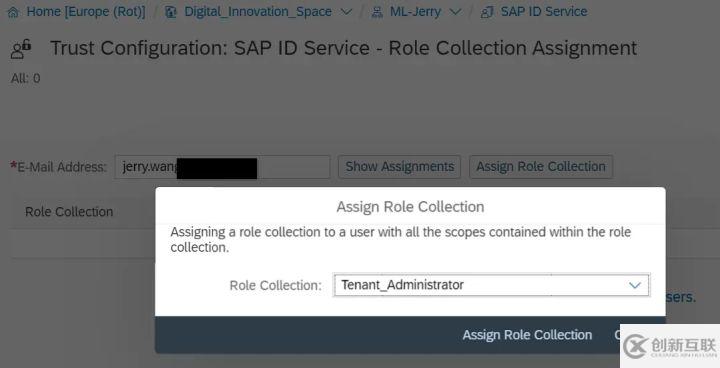
Task: Open the Digital_Innovation_Space breadcrumb link
Action: [258, 11]
